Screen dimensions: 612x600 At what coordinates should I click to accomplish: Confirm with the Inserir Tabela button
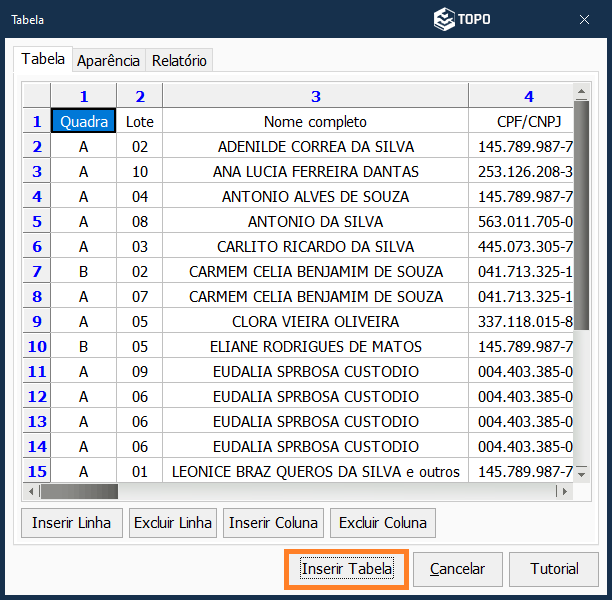(x=346, y=569)
